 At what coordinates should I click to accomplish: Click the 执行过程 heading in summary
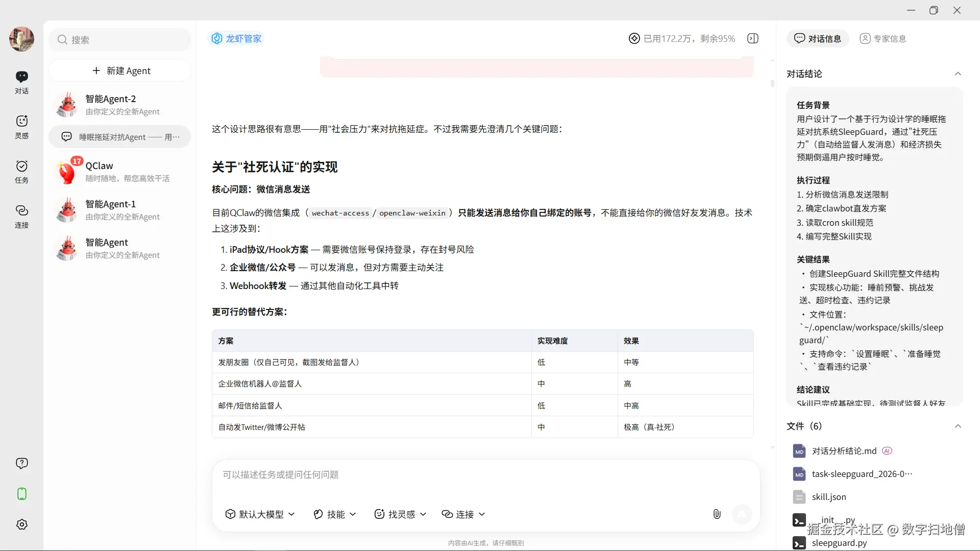click(813, 180)
